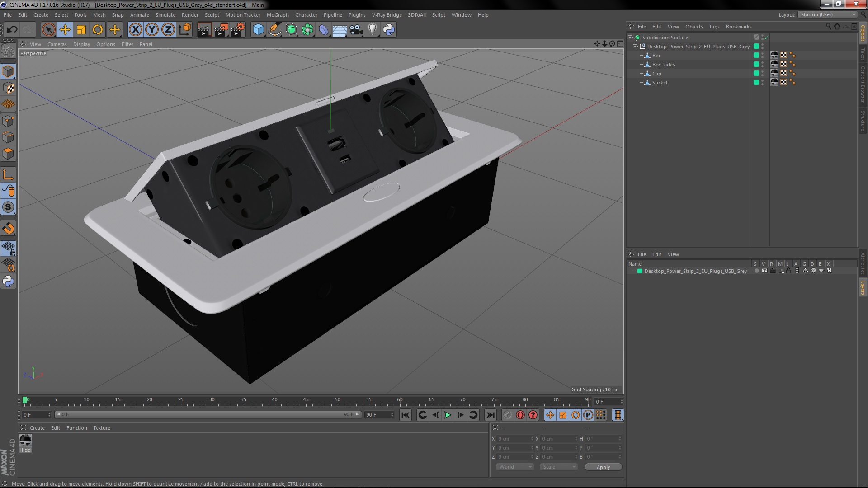Click the Scale tool icon
Viewport: 868px width, 488px height.
coord(81,30)
